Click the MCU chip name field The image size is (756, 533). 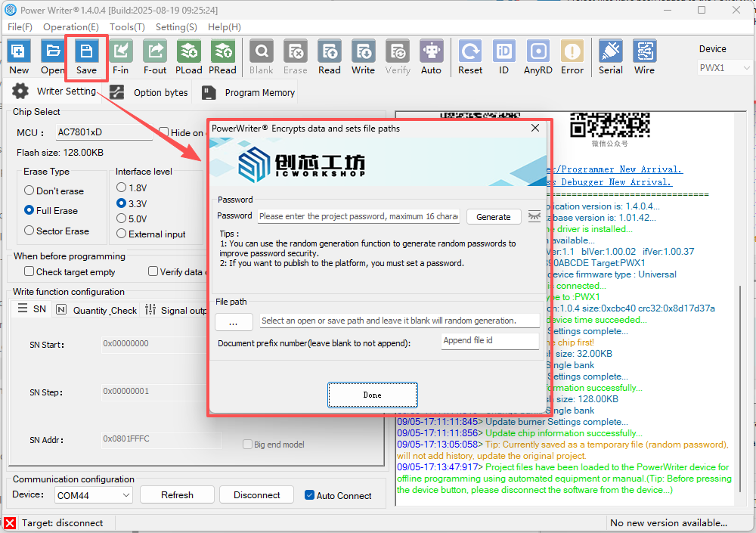click(x=104, y=132)
